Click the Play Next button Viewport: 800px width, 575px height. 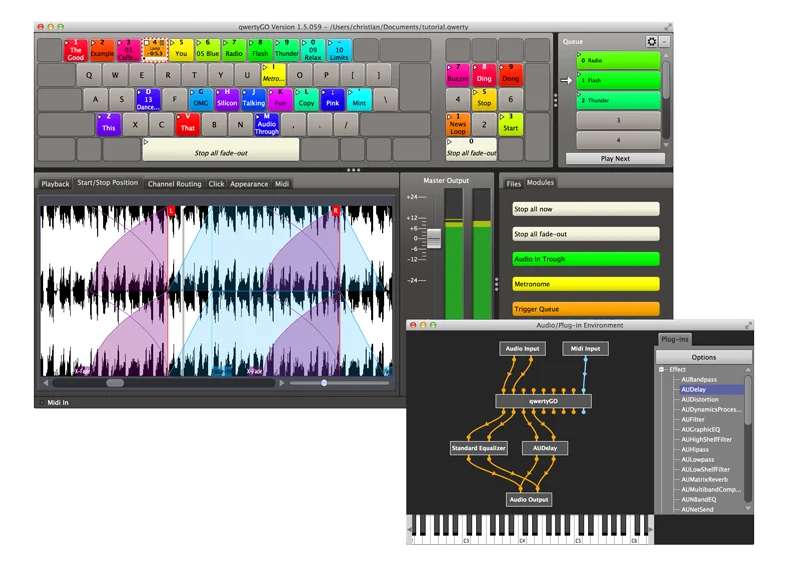pos(615,159)
